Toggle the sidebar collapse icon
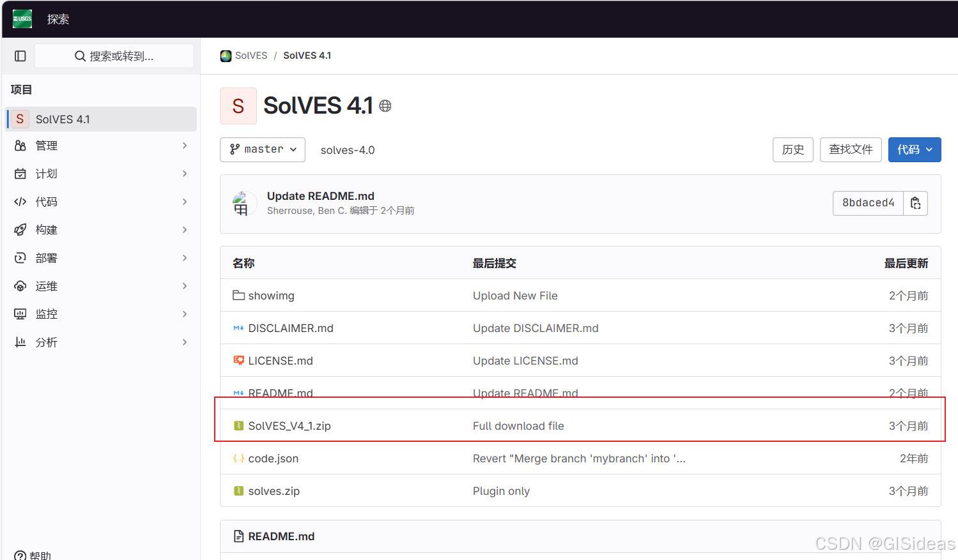Image resolution: width=958 pixels, height=560 pixels. click(20, 56)
